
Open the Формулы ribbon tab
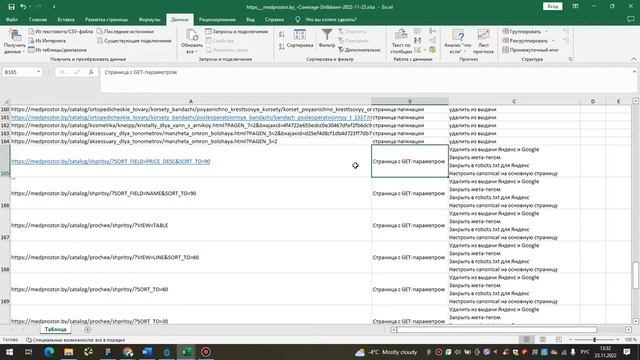149,20
